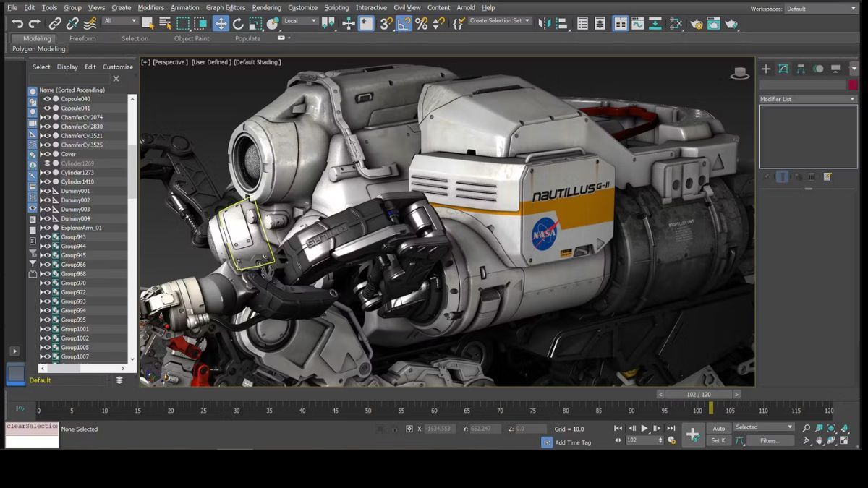Toggle the 3D Snaps button
Screen dimensions: 868x488
(386, 24)
